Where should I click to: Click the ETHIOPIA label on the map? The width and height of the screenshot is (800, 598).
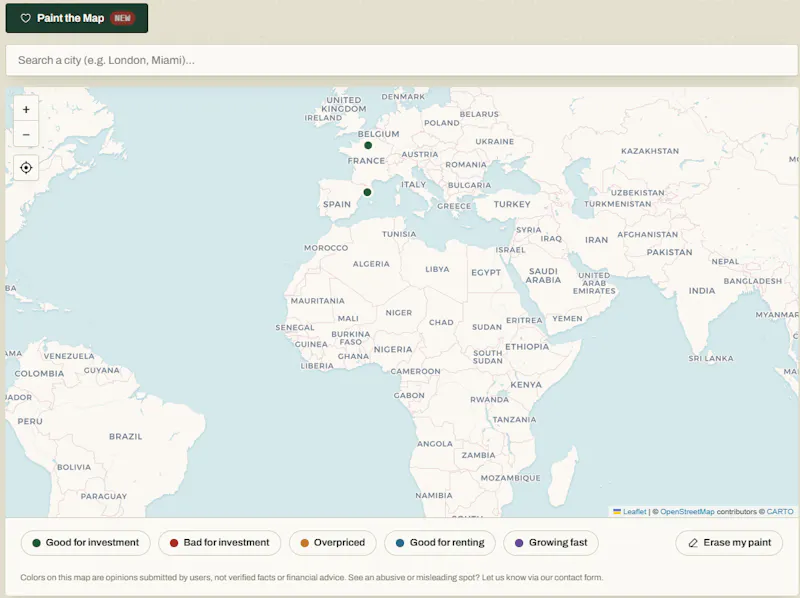tap(527, 346)
